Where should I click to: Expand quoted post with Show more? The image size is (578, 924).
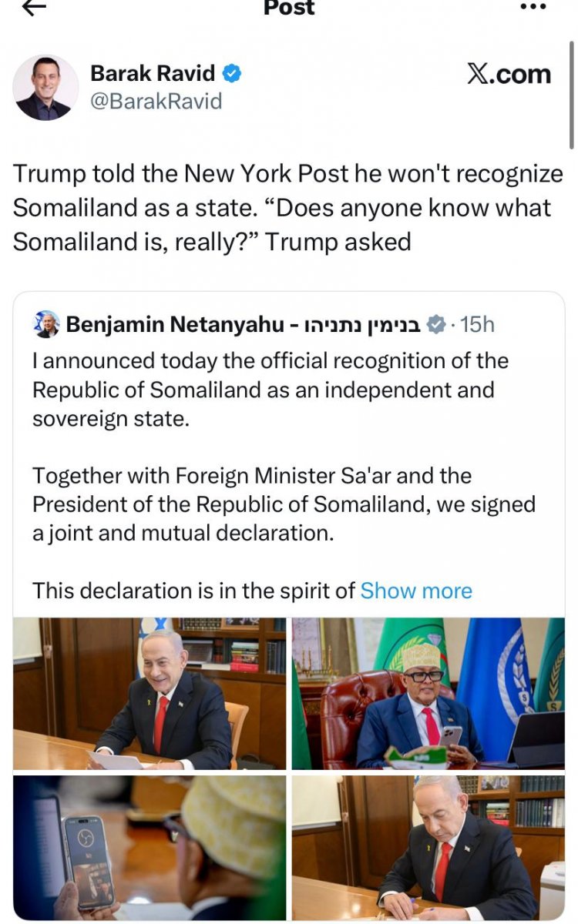click(x=416, y=591)
